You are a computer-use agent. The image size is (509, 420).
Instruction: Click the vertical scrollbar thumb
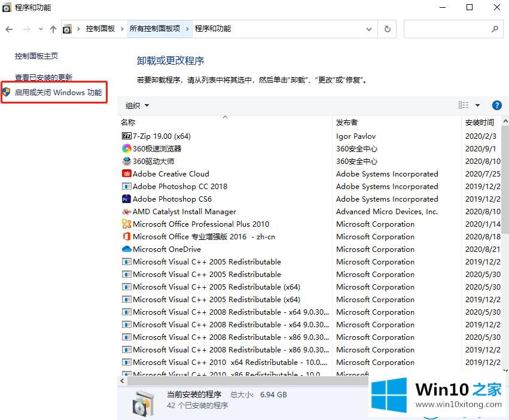505,180
